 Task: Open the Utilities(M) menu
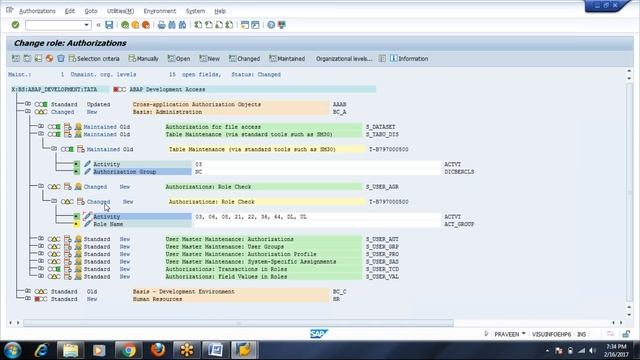(120, 11)
